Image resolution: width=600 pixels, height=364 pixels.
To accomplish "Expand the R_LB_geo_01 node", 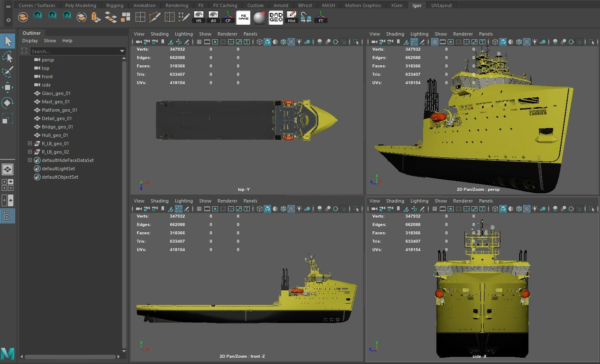I will [x=30, y=144].
